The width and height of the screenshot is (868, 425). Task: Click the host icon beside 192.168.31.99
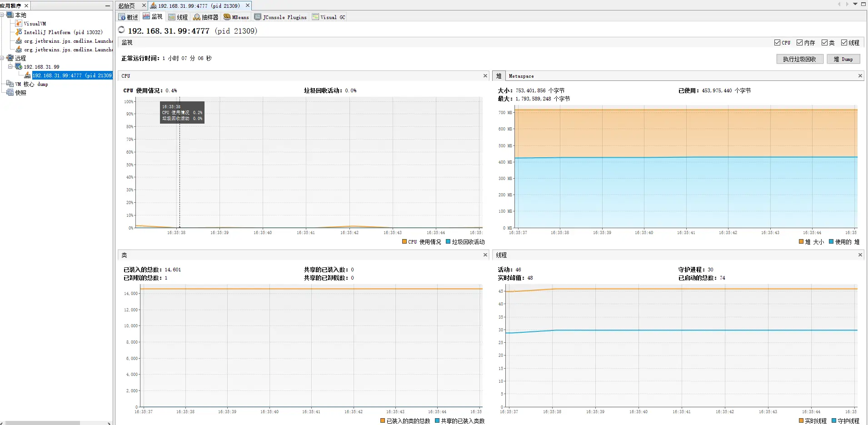[19, 67]
